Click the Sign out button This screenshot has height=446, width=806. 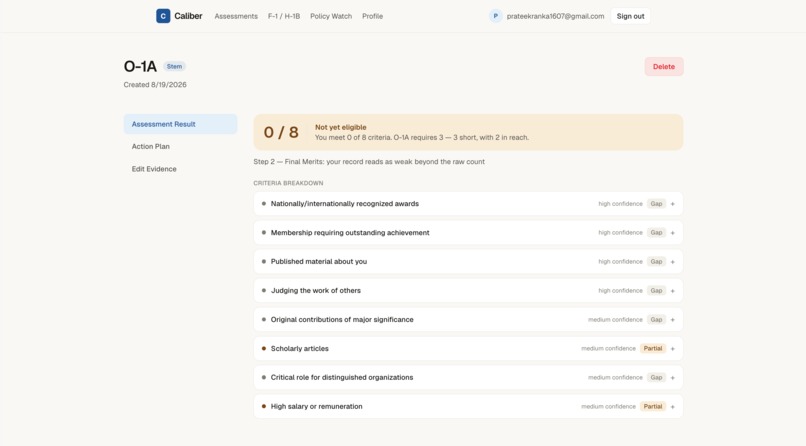tap(630, 16)
